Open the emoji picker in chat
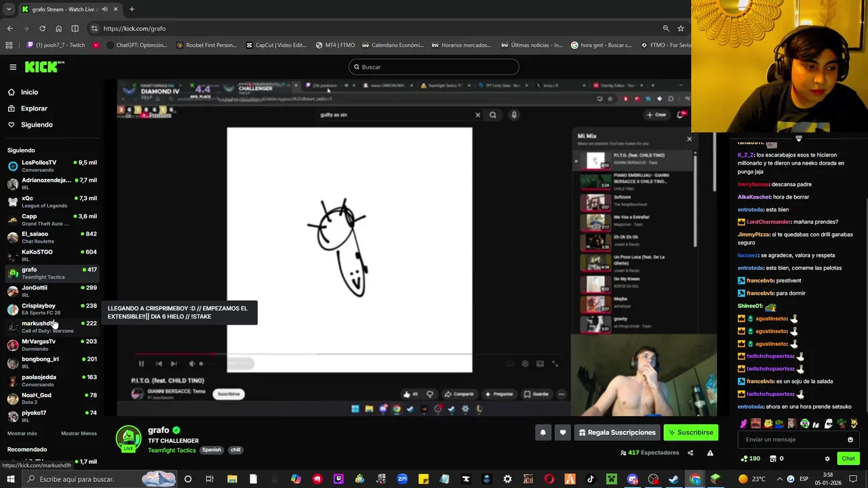This screenshot has width=868, height=488. click(x=850, y=440)
